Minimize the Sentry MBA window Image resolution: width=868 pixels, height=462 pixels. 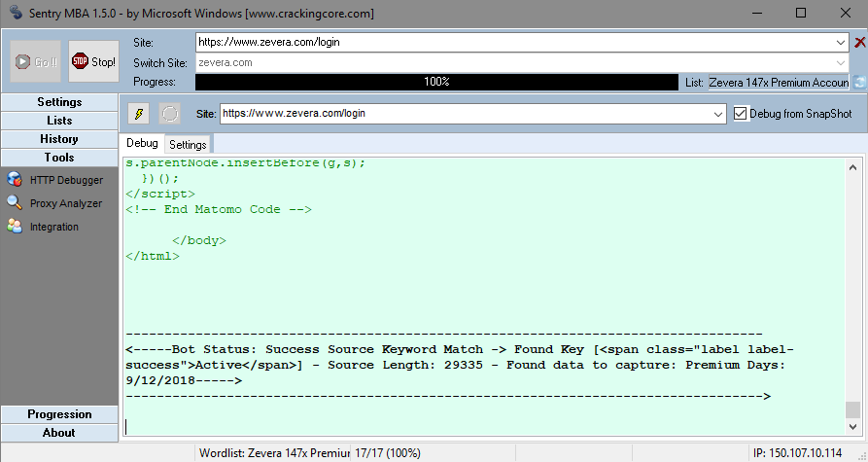click(756, 13)
